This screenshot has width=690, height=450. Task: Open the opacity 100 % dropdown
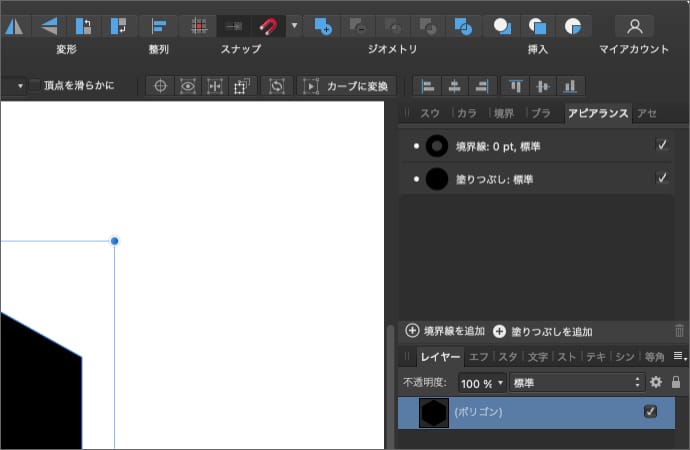pyautogui.click(x=483, y=383)
